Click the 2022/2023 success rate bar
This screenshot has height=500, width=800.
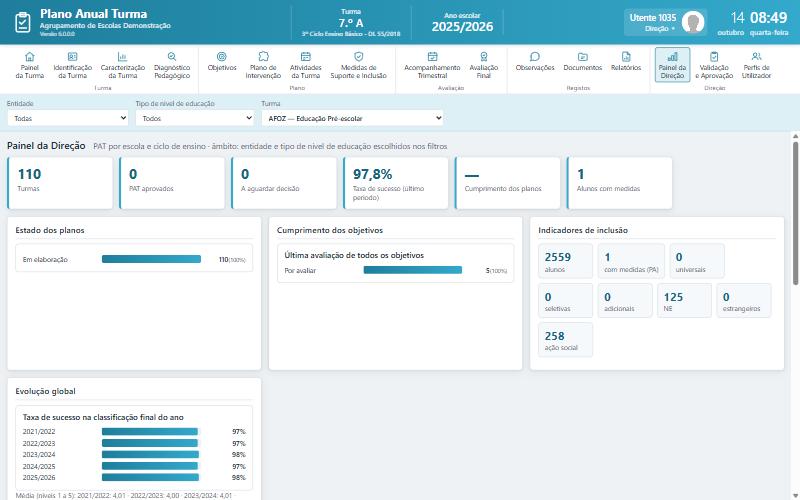pyautogui.click(x=149, y=443)
